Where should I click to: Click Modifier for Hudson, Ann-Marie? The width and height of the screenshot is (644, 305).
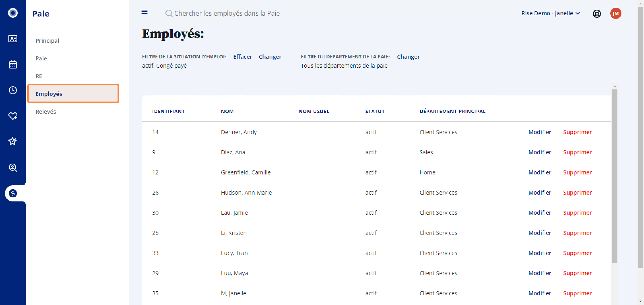pos(540,192)
